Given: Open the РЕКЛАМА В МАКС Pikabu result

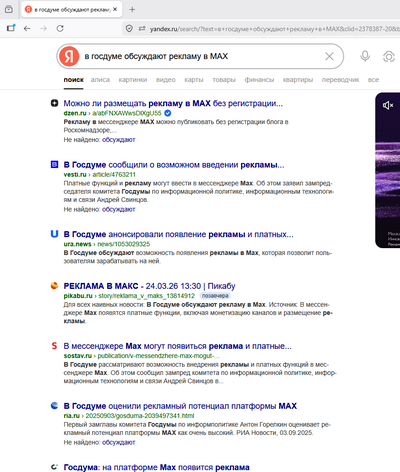Looking at the screenshot, I should (x=149, y=286).
